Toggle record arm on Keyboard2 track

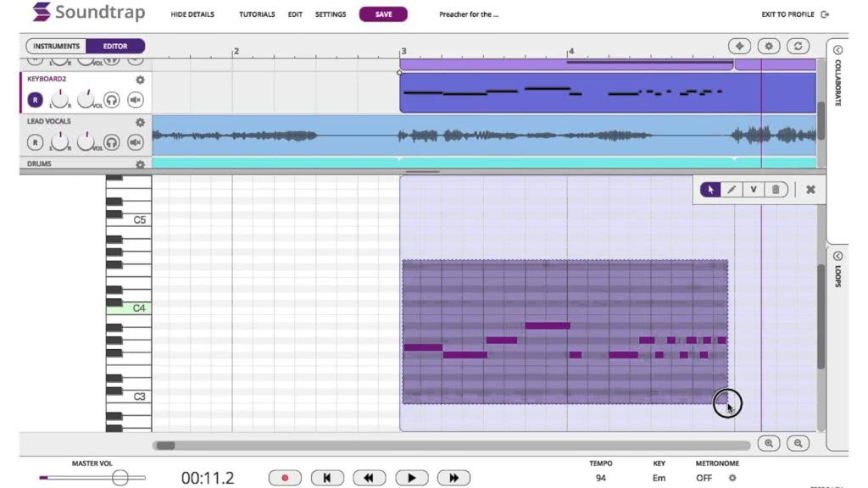(x=35, y=100)
